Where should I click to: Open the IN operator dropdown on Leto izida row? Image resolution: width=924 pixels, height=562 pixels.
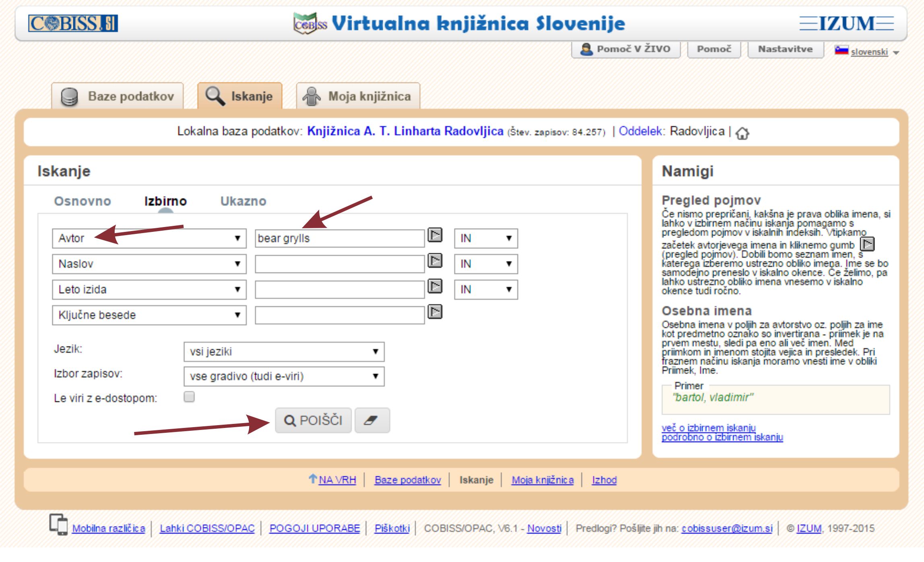pos(486,289)
